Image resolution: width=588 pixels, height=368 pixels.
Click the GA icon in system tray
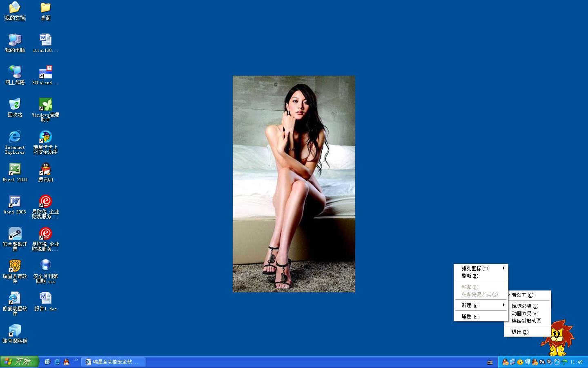(x=542, y=362)
